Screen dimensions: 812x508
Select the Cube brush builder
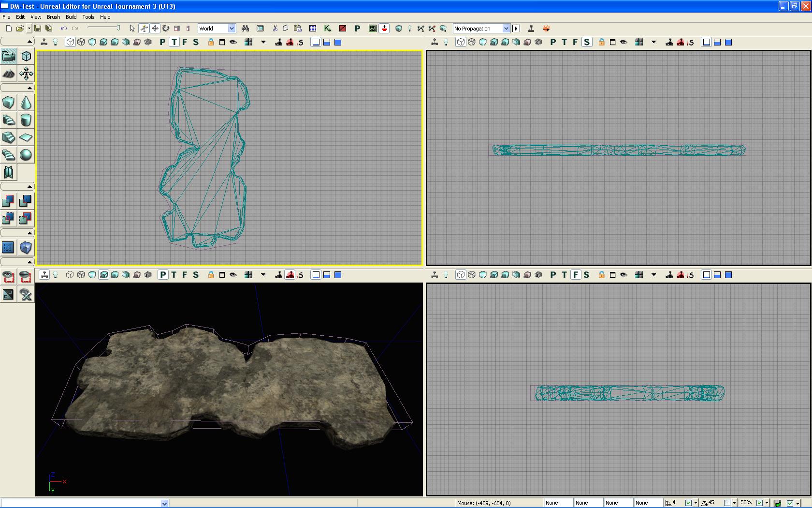pos(8,103)
